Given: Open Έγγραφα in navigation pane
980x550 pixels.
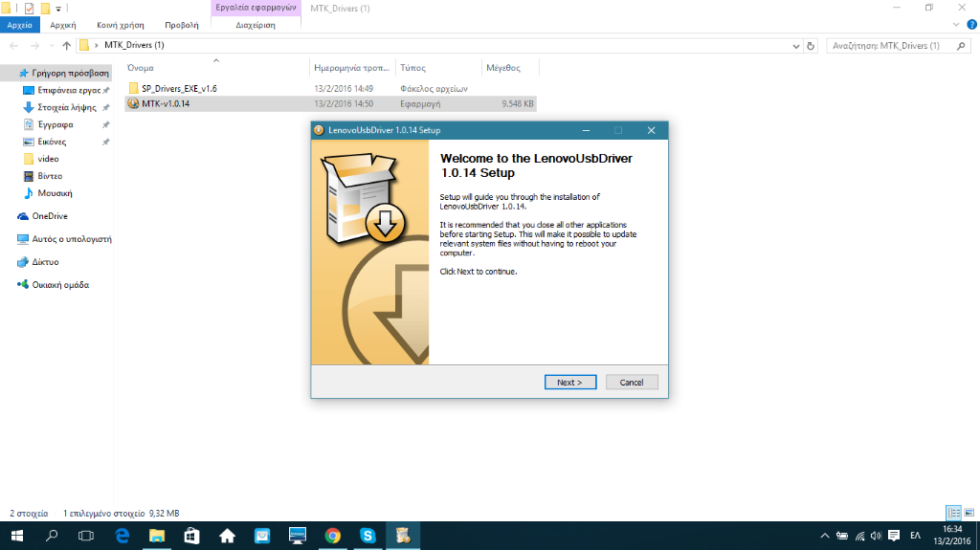Looking at the screenshot, I should click(x=55, y=124).
